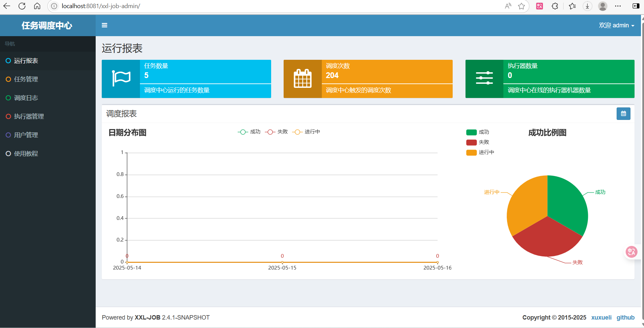Toggle green 成功 pie legend entry
644x328 pixels.
click(478, 132)
